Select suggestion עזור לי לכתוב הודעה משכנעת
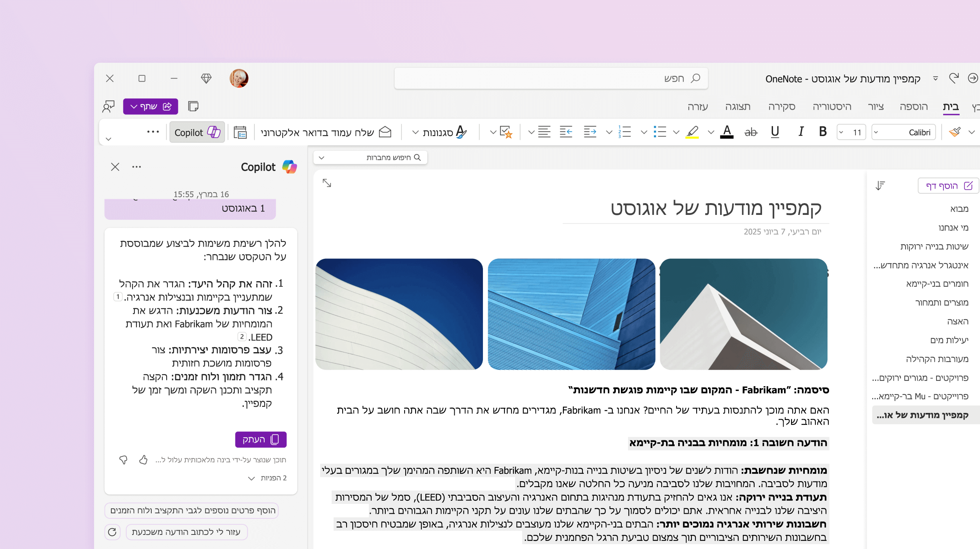980x549 pixels. click(187, 532)
